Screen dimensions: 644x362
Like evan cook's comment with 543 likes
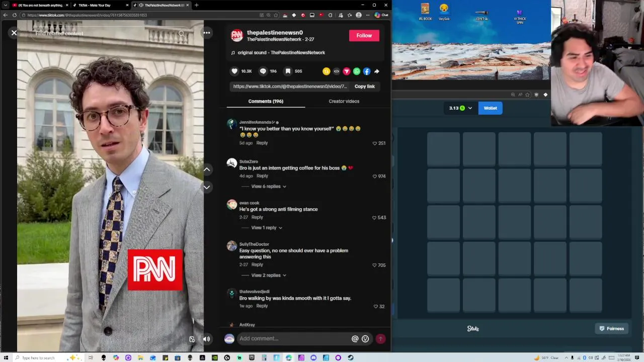point(374,218)
